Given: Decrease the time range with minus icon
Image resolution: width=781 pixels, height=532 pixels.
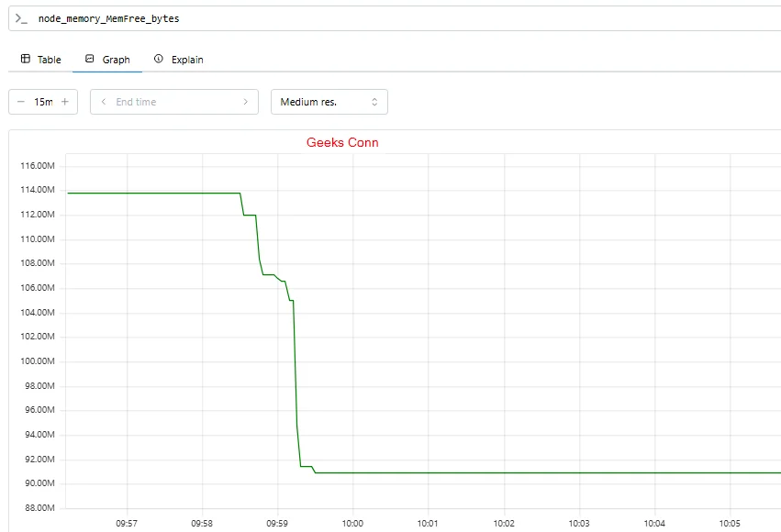Looking at the screenshot, I should 21,102.
